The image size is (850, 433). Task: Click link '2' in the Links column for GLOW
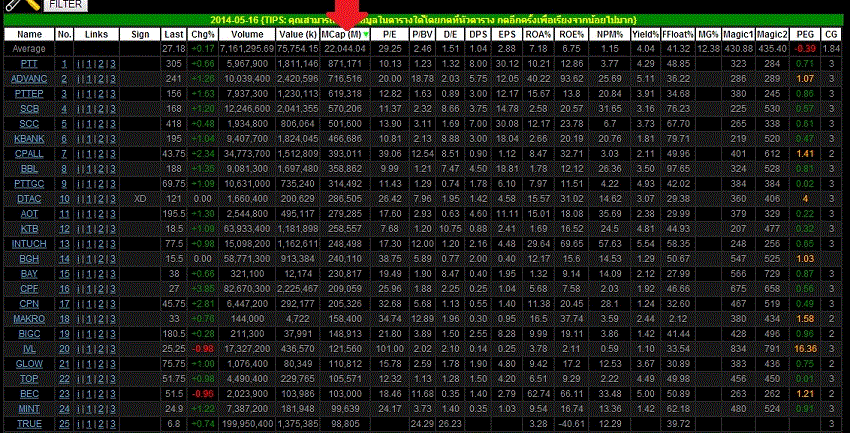point(100,364)
